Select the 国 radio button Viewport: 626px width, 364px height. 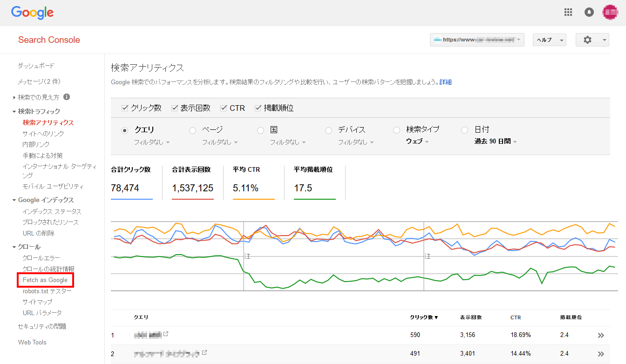pyautogui.click(x=261, y=131)
